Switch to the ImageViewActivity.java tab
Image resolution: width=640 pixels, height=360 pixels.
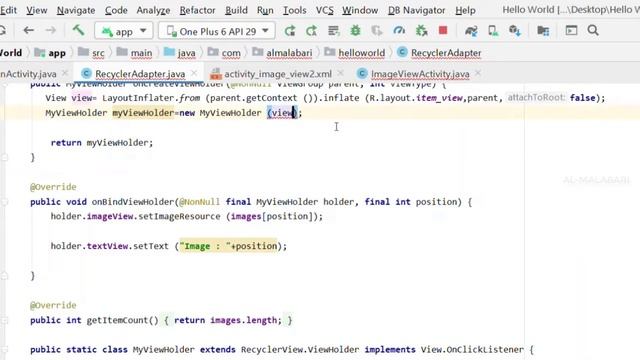(420, 74)
